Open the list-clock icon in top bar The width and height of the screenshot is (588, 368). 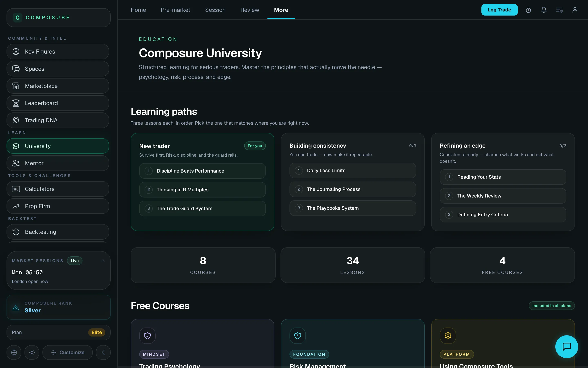[x=559, y=10]
